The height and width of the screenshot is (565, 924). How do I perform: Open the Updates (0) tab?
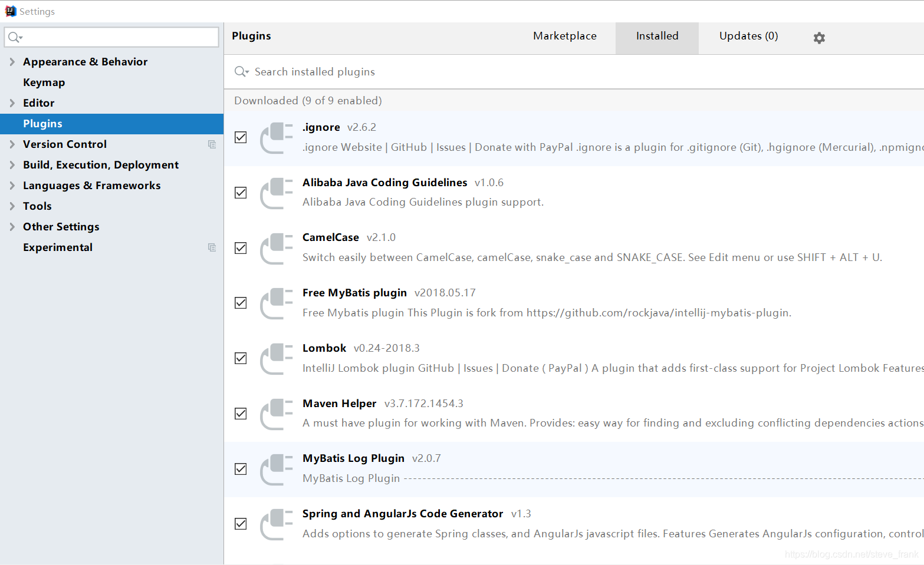(x=748, y=36)
